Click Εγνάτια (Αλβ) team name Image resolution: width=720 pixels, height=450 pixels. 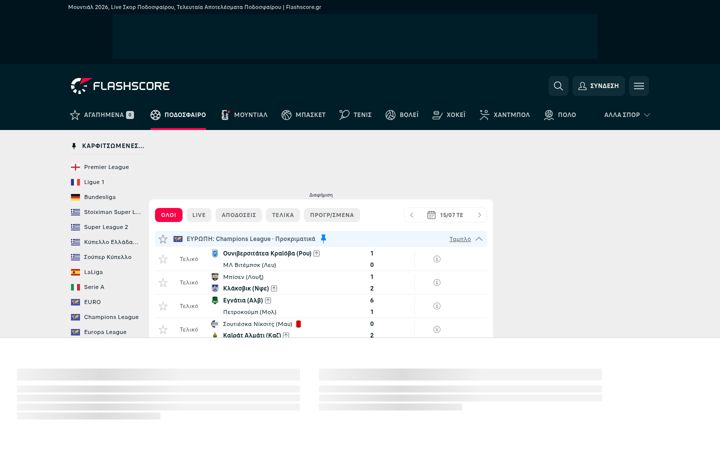pos(243,301)
